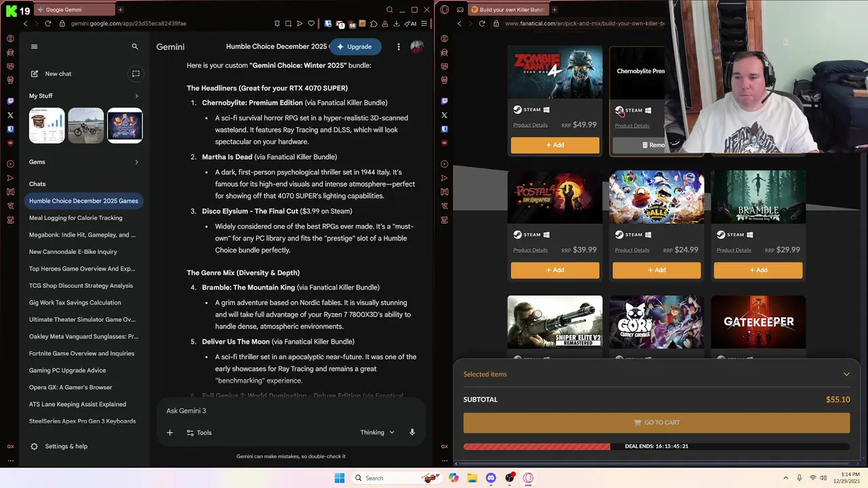This screenshot has width=868, height=488.
Task: Select the Google Gemini tab
Action: coord(73,9)
